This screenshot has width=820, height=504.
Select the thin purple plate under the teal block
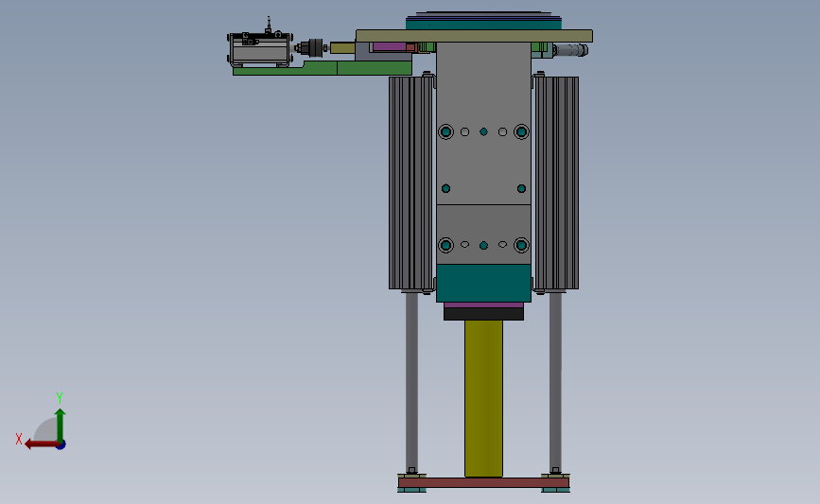483,304
